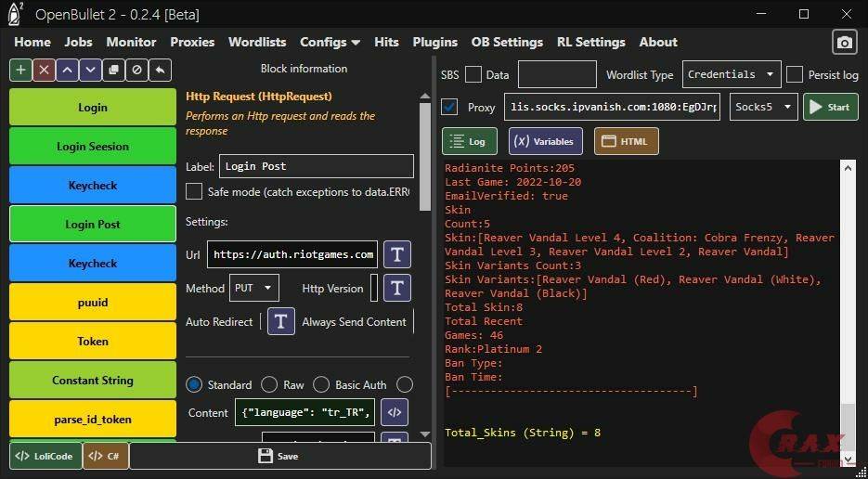Viewport: 868px width, 479px height.
Task: Save the config
Action: (279, 457)
